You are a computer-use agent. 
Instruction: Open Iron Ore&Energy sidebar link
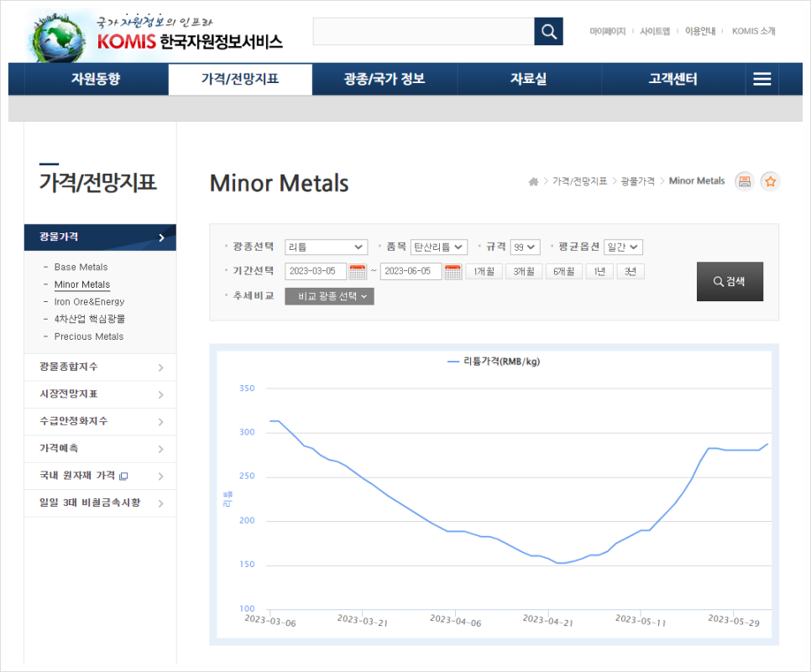pyautogui.click(x=90, y=302)
